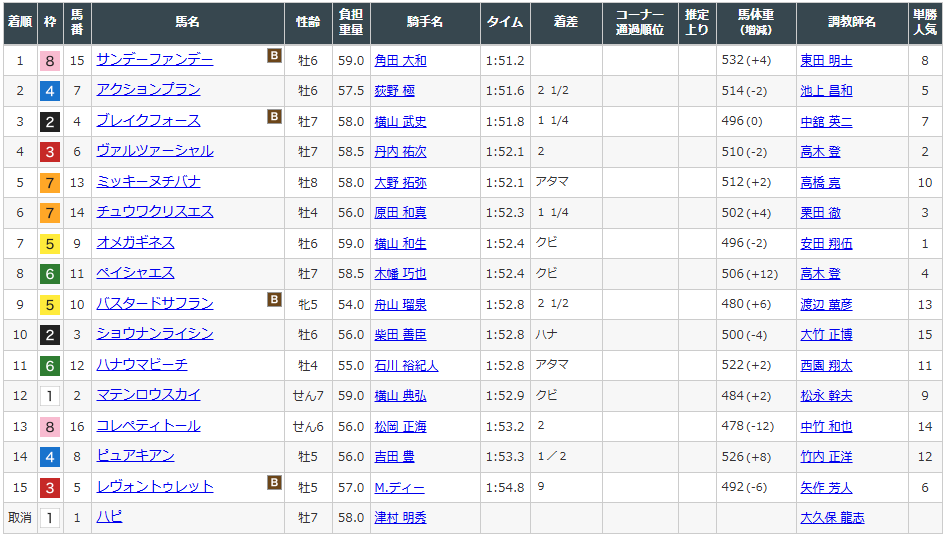Click the タイム column header
The width and height of the screenshot is (946, 536).
coord(505,22)
